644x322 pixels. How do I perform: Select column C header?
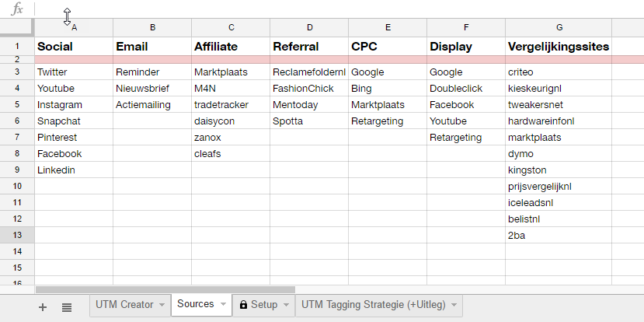pyautogui.click(x=231, y=27)
